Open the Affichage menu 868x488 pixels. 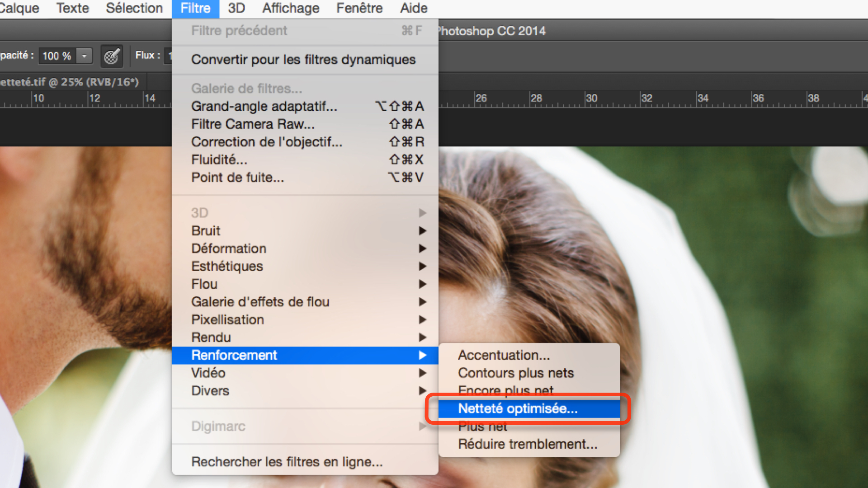pyautogui.click(x=291, y=8)
